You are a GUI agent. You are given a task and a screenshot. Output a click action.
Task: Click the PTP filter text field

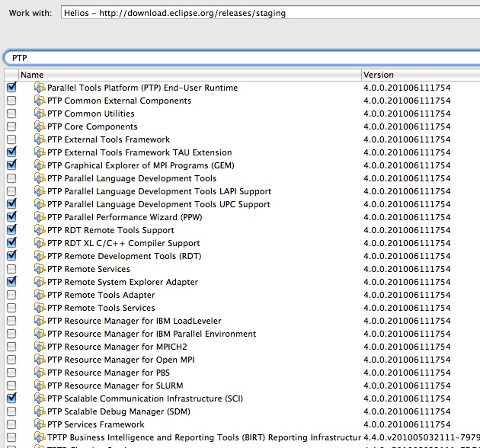(242, 58)
